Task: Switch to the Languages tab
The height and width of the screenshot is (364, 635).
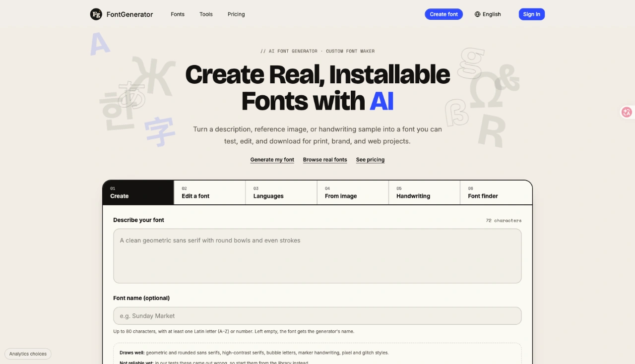Action: [281, 192]
